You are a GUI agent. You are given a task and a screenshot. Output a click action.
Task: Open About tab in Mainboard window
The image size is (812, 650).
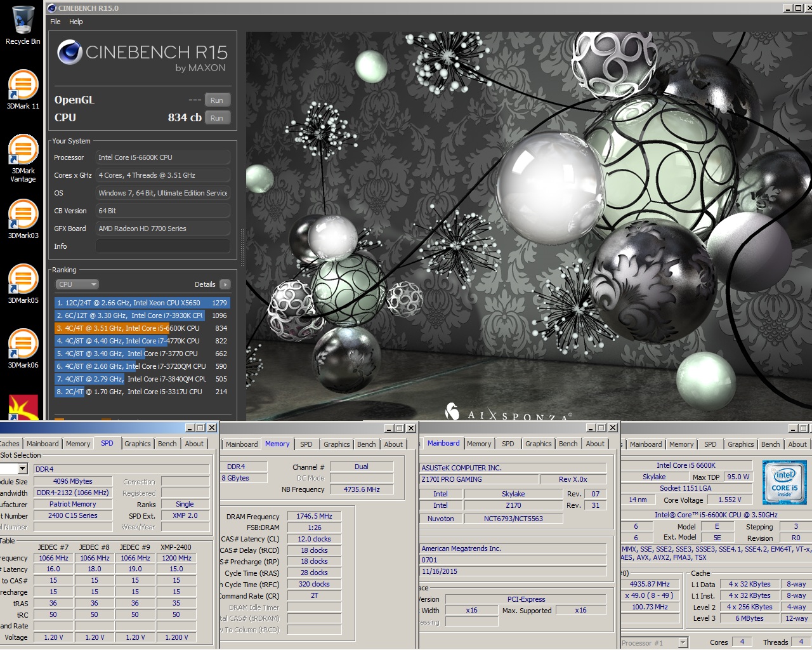point(595,444)
